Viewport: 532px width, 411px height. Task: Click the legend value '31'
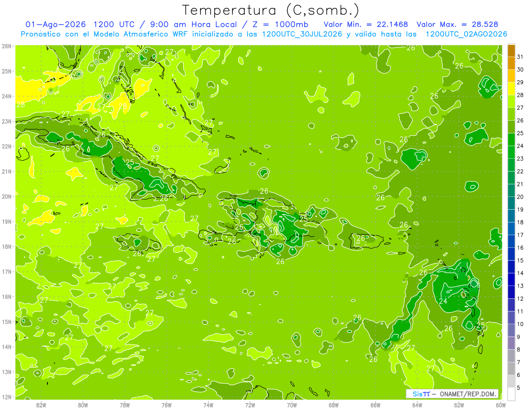520,57
